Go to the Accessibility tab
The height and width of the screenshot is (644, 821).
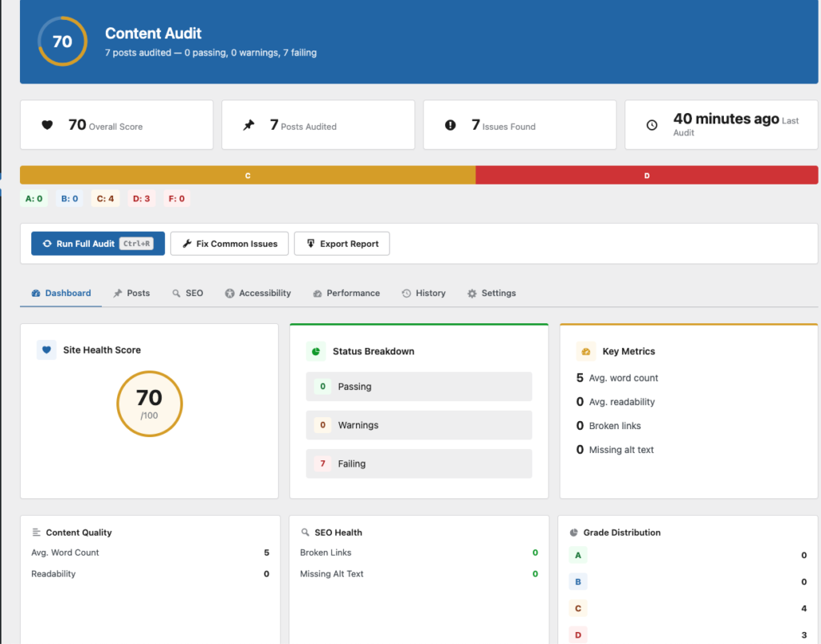click(x=258, y=294)
